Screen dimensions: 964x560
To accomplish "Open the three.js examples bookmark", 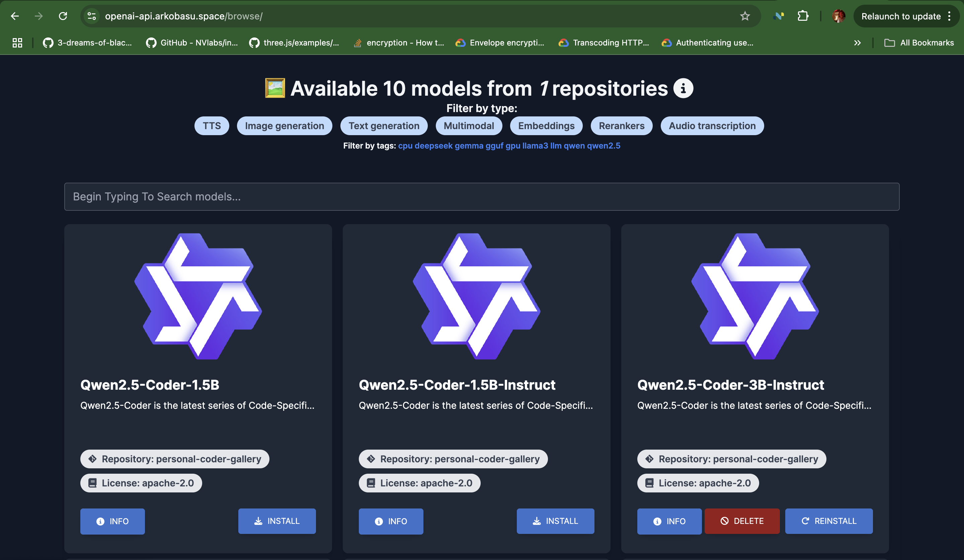I will click(294, 43).
